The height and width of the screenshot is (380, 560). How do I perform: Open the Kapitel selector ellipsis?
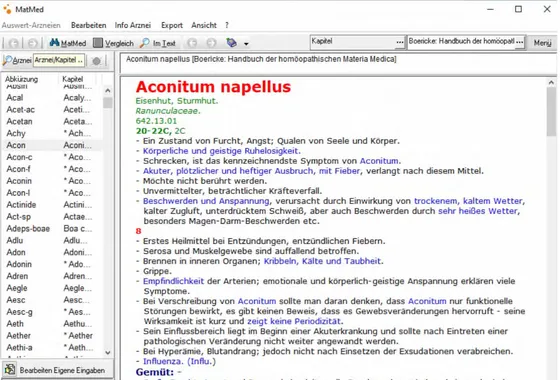400,42
